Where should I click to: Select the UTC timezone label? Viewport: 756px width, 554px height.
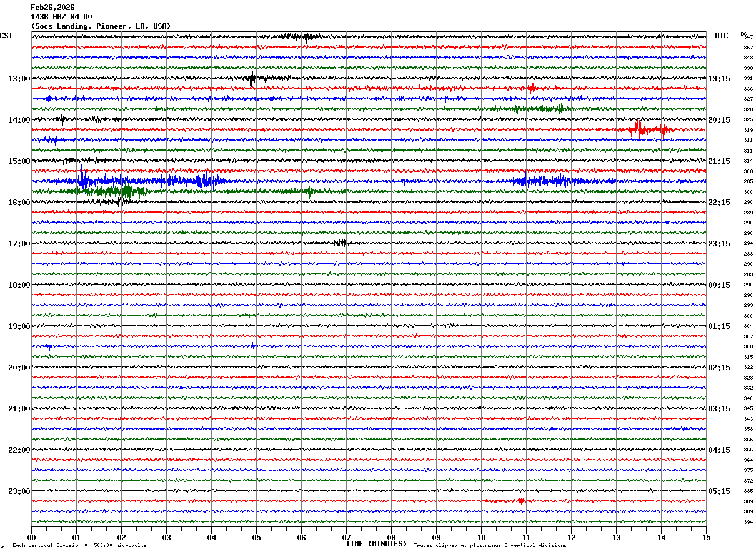pos(721,36)
